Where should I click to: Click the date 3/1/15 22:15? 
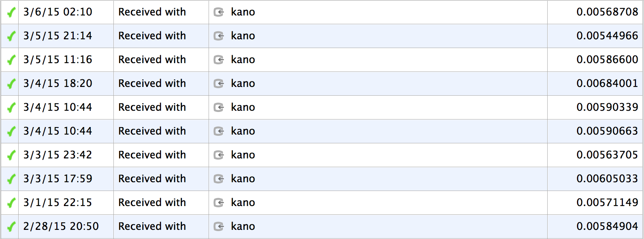pos(57,202)
